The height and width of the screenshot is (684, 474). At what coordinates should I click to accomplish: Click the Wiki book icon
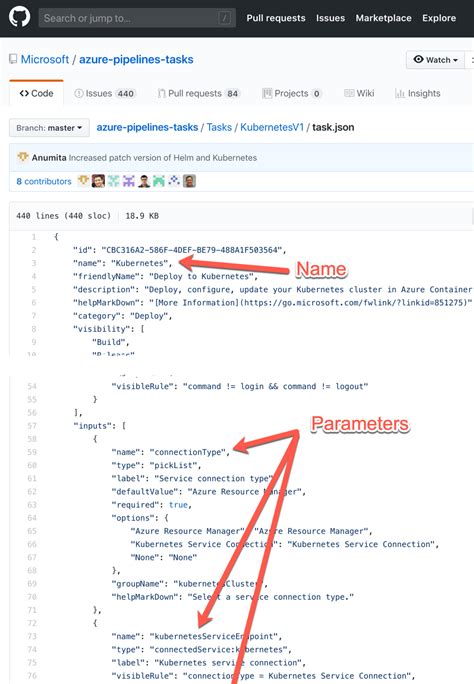point(349,93)
